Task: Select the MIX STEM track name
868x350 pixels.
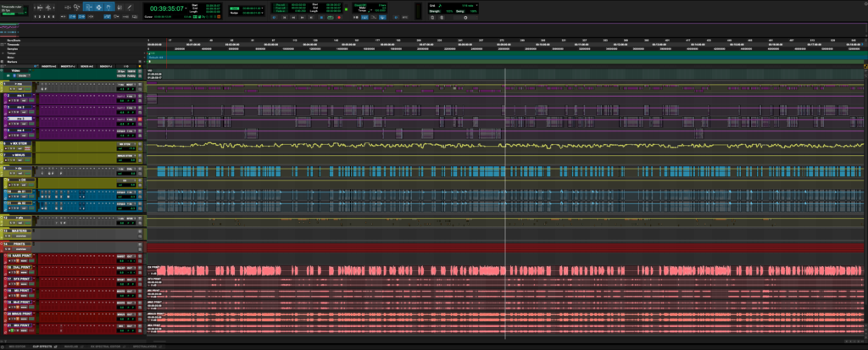Action: (x=20, y=145)
